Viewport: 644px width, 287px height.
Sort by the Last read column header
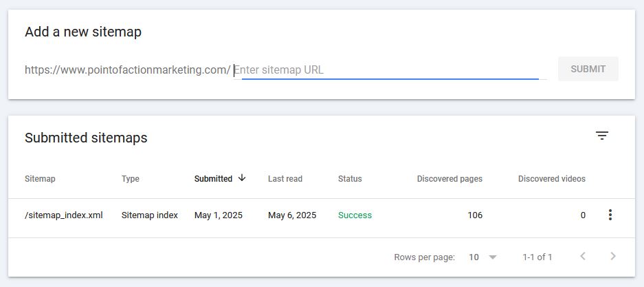click(285, 179)
